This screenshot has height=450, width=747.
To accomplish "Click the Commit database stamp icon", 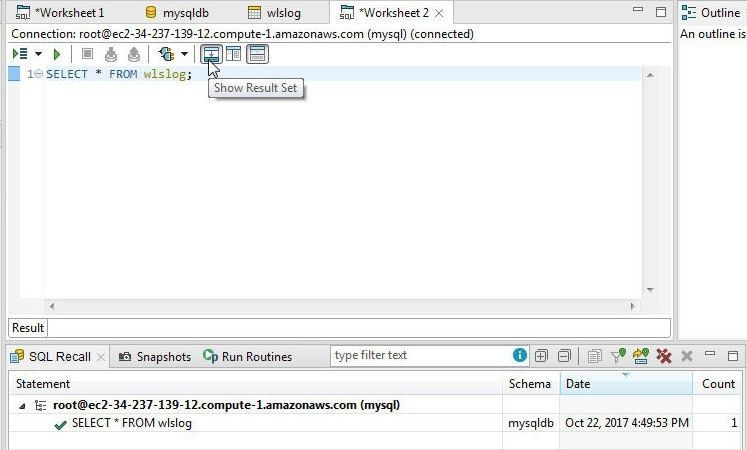I will click(111, 54).
